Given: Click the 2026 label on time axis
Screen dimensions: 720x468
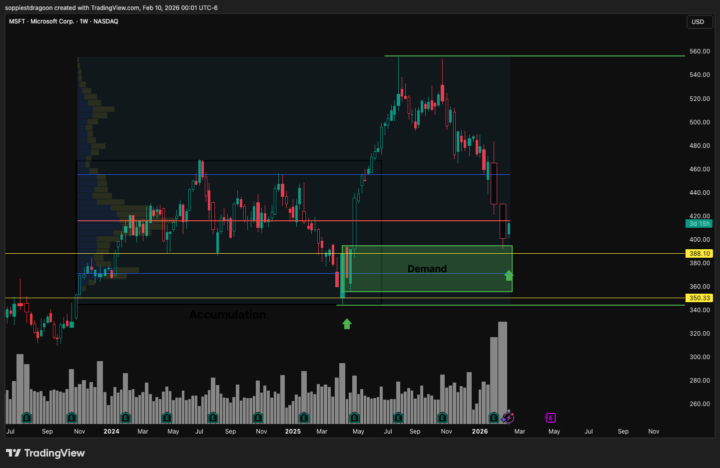Looking at the screenshot, I should (x=480, y=431).
